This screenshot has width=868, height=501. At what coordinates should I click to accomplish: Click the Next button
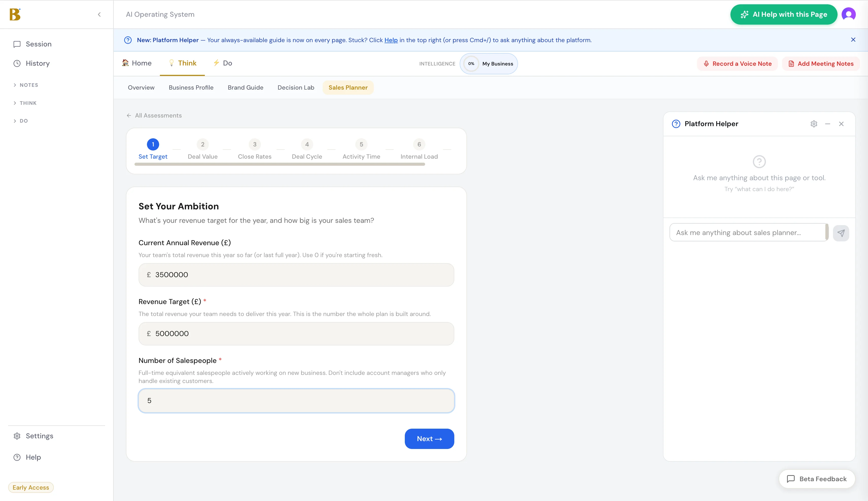(429, 439)
